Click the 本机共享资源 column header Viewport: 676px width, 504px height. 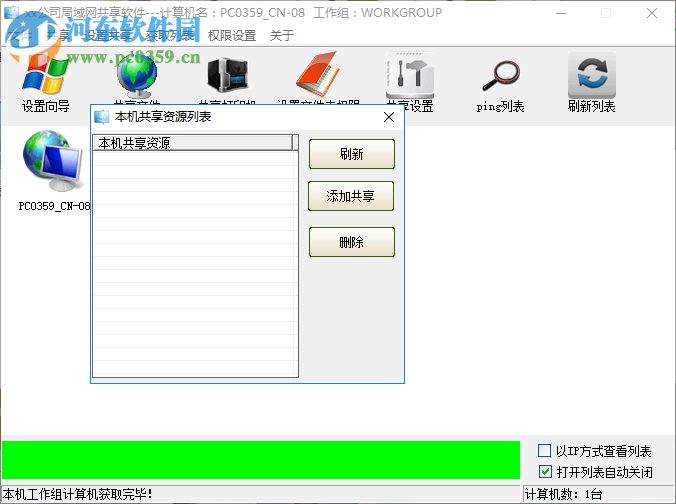[192, 143]
